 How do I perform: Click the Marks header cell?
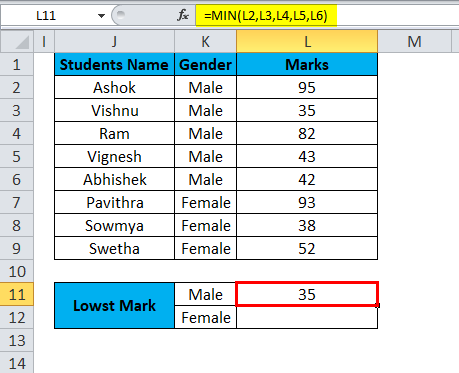pyautogui.click(x=307, y=64)
